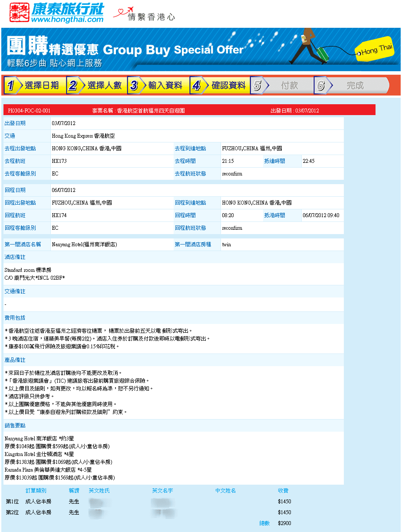This screenshot has width=402, height=532.
Task: Click the airplane heart slogan icon
Action: point(123,13)
